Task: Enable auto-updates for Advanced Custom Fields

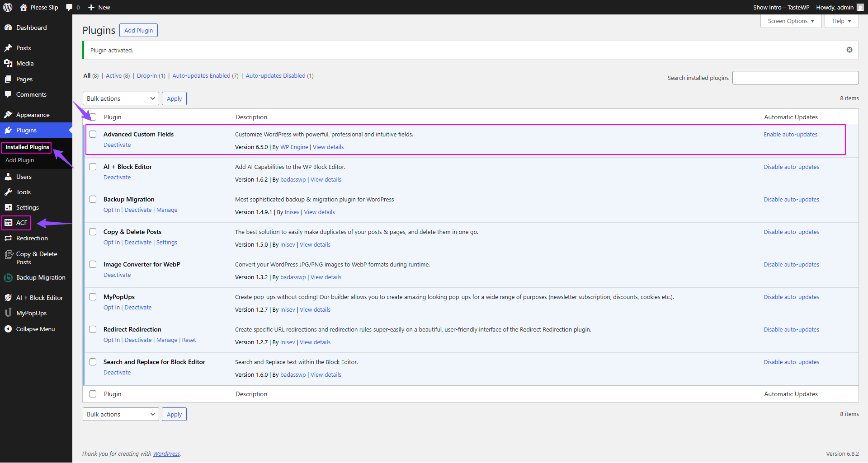Action: tap(790, 135)
